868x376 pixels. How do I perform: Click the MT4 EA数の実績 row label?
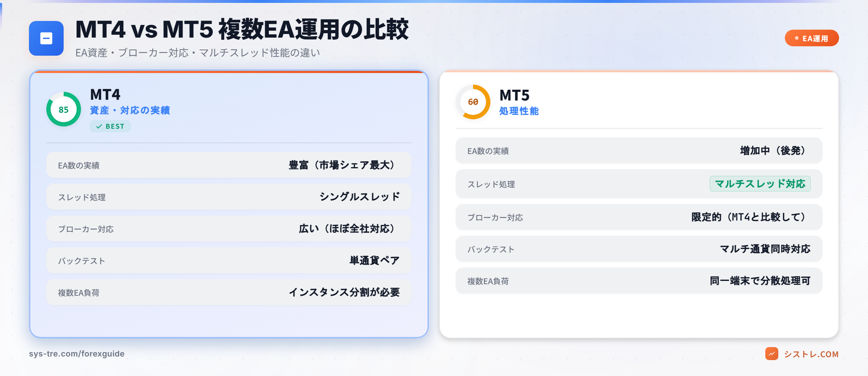click(x=79, y=166)
